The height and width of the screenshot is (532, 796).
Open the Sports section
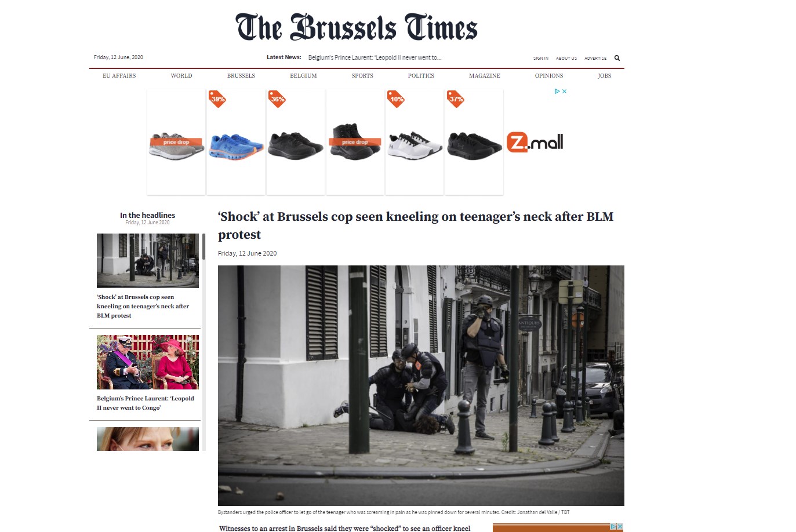tap(362, 76)
